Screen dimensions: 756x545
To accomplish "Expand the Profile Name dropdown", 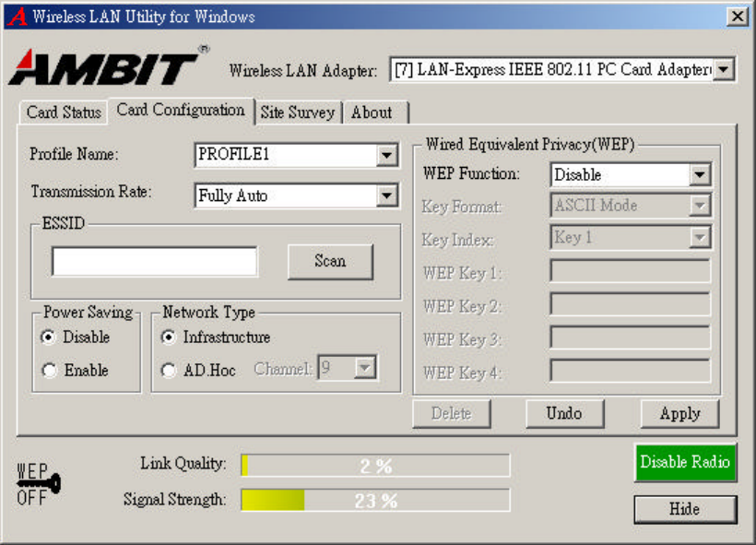I will [386, 155].
